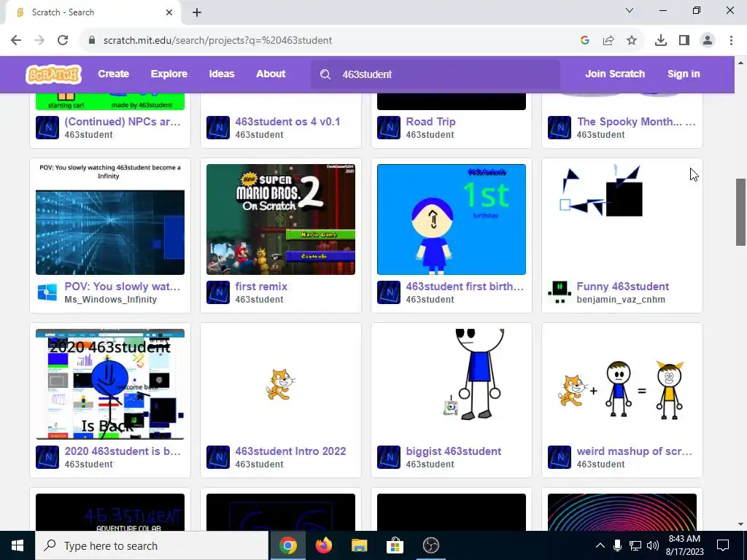Image resolution: width=747 pixels, height=560 pixels.
Task: Click the scrollbar down arrow
Action: [741, 524]
